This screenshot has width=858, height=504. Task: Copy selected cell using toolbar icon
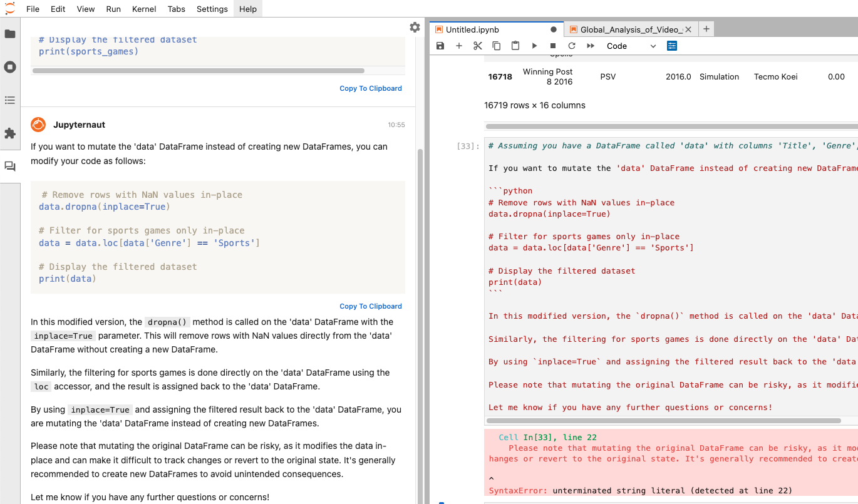[x=497, y=46]
